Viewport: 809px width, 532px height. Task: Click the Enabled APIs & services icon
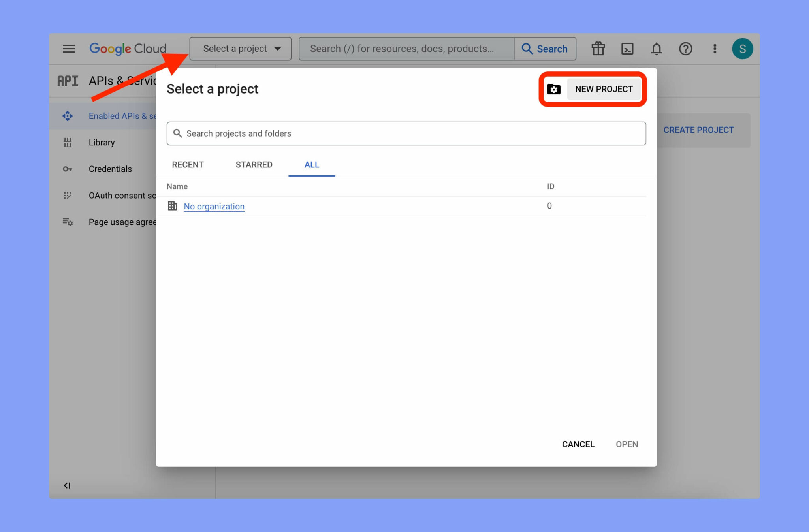click(x=68, y=116)
